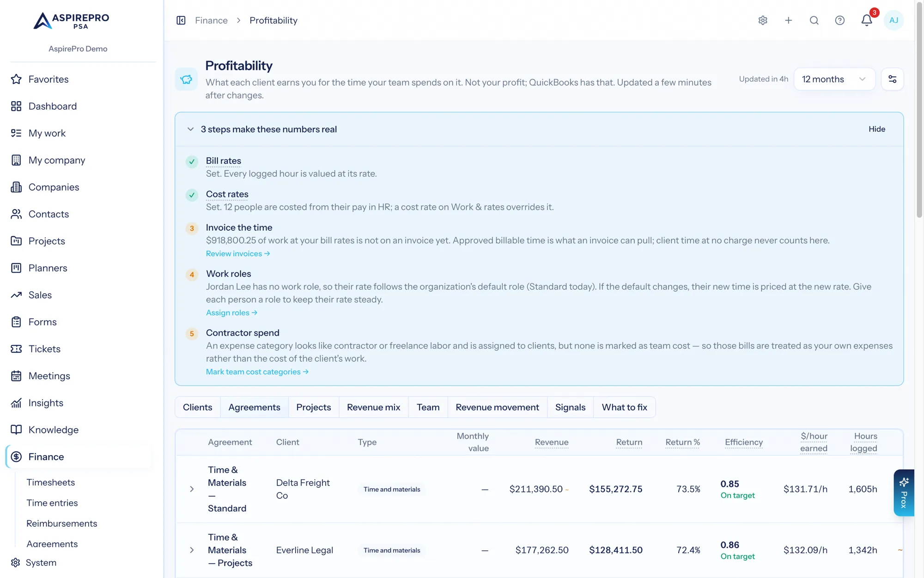
Task: Open Reimbursements under Finance
Action: [61, 523]
